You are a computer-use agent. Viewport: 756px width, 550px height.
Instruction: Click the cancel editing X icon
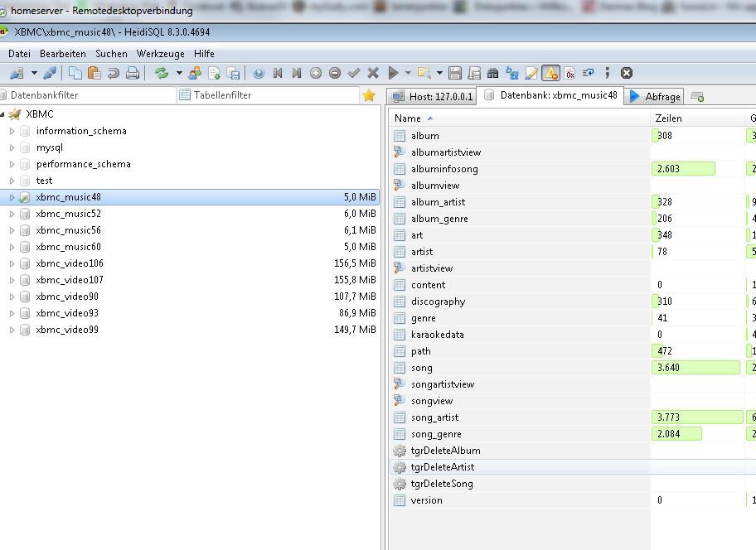tap(373, 73)
